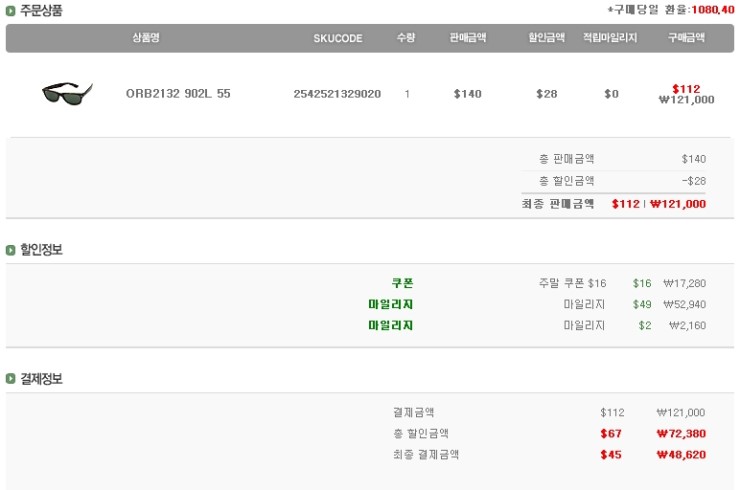Viewport: 740px width, 490px height.
Task: Click the 상품명 column header
Action: pyautogui.click(x=146, y=38)
